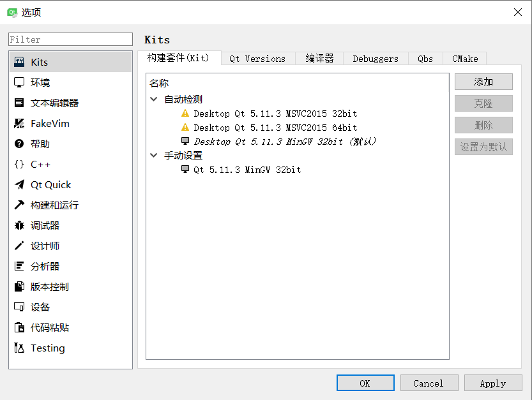Select Desktop Qt 5.11.3 MinGW 32bit default kit
This screenshot has width=532, height=400.
click(x=268, y=142)
